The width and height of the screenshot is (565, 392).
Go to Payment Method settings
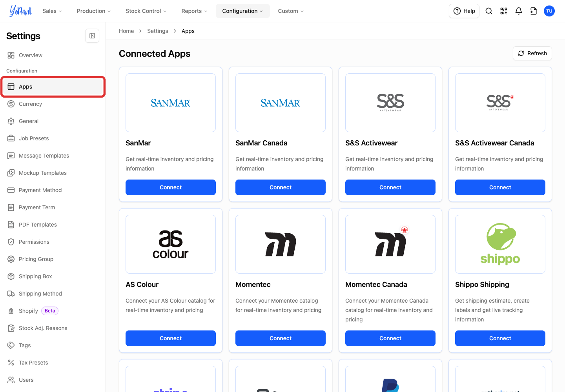point(53,190)
